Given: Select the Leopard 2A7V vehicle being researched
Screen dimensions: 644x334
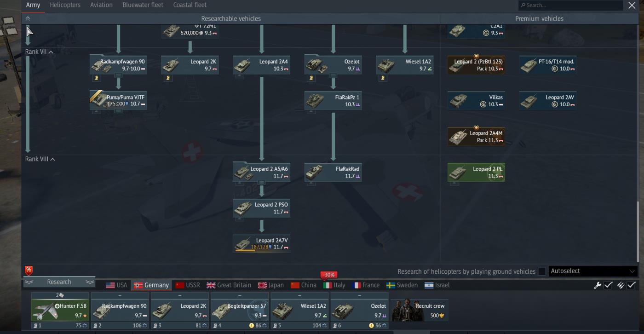Looking at the screenshot, I should pos(262,244).
